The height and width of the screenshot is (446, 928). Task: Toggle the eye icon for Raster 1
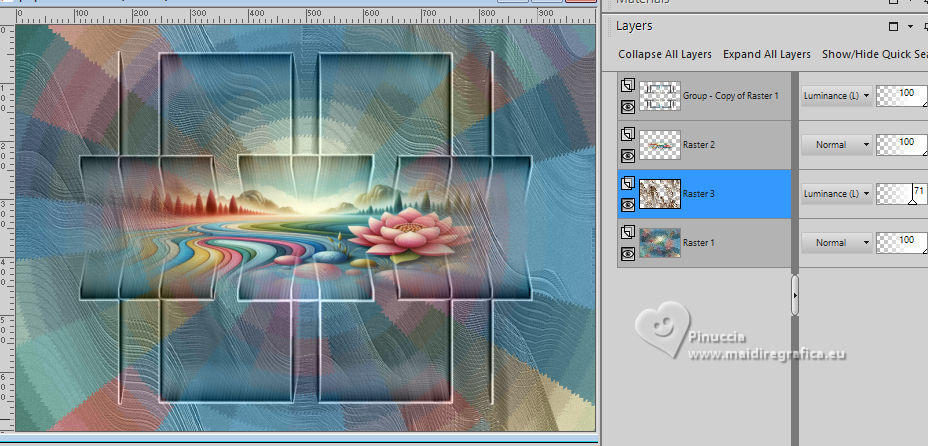point(628,254)
